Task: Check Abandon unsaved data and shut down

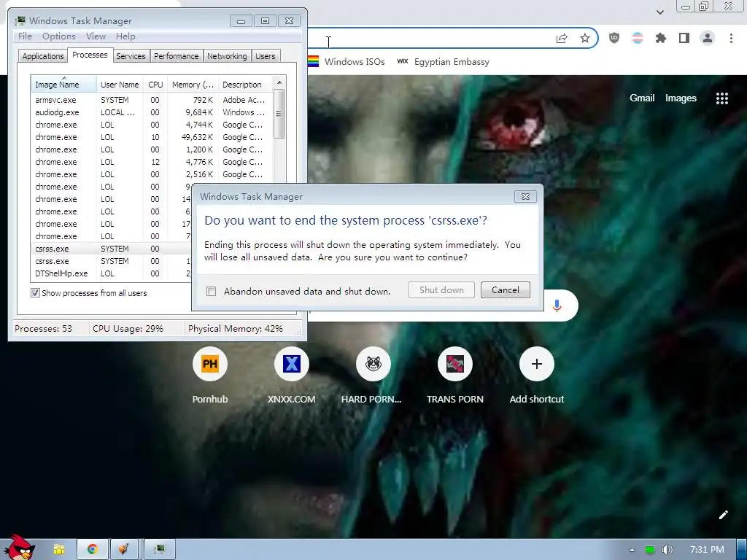Action: [x=211, y=292]
